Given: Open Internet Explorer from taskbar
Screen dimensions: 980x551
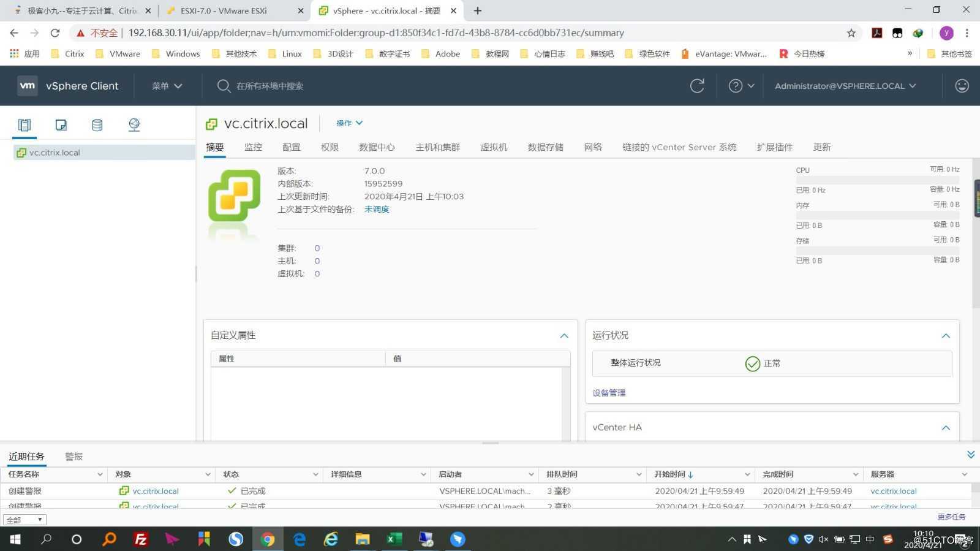Looking at the screenshot, I should tap(331, 539).
